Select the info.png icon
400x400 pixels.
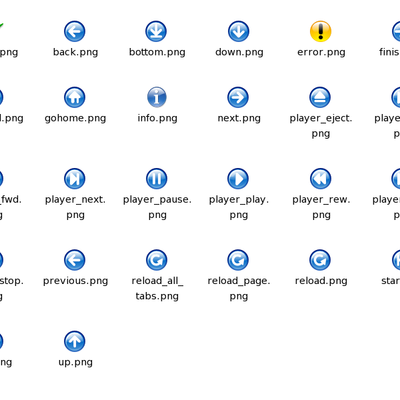pos(156,97)
